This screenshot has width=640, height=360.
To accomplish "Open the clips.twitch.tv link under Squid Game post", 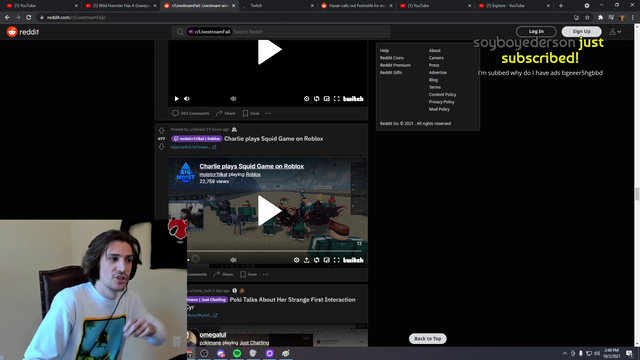I will tap(193, 147).
